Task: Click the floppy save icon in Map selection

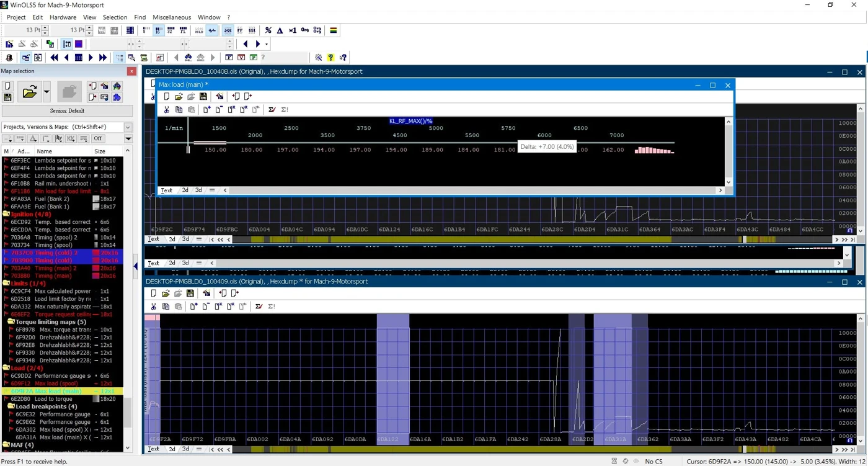Action: point(8,97)
